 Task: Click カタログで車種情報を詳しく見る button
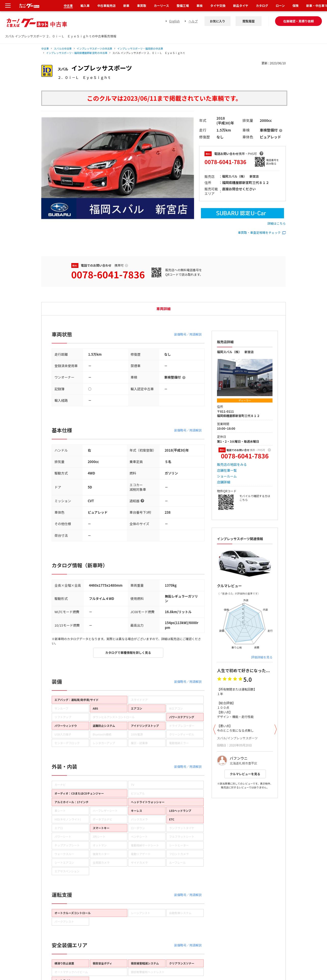(x=128, y=653)
